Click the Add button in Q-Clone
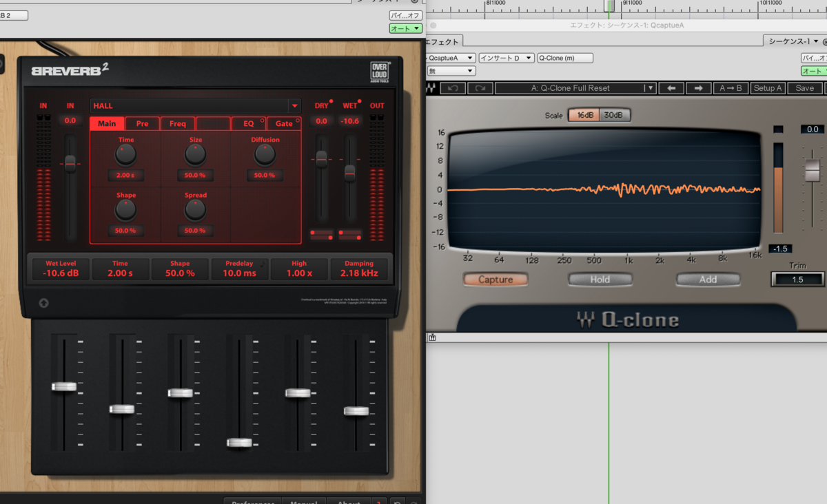Viewport: 827px width, 504px height. click(x=708, y=280)
